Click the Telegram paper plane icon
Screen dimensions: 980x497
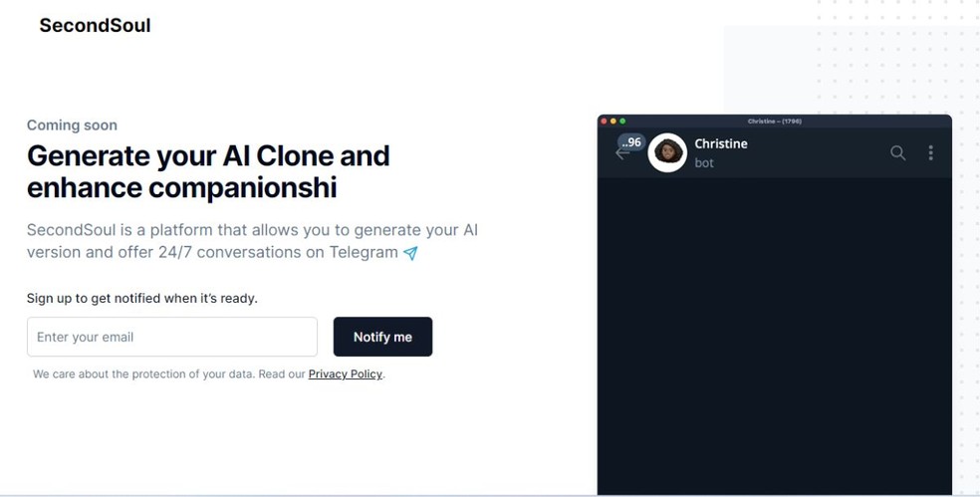[x=410, y=253]
